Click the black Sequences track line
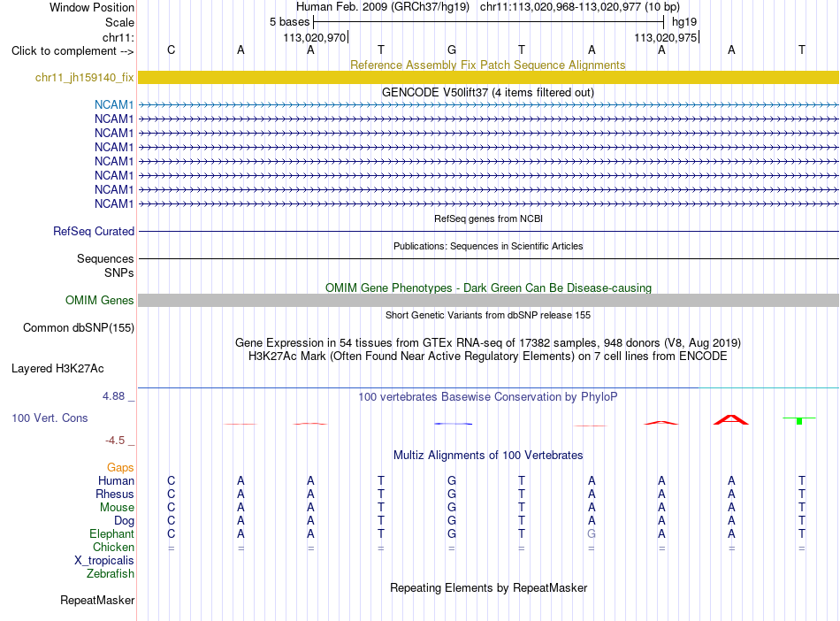This screenshot has width=840, height=621. [489, 259]
